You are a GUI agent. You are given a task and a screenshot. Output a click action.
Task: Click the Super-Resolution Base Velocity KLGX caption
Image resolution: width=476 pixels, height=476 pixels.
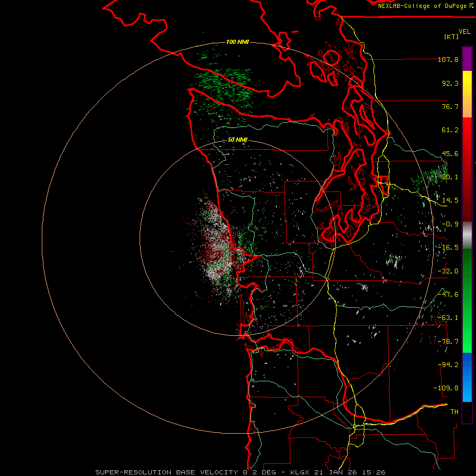tap(241, 472)
